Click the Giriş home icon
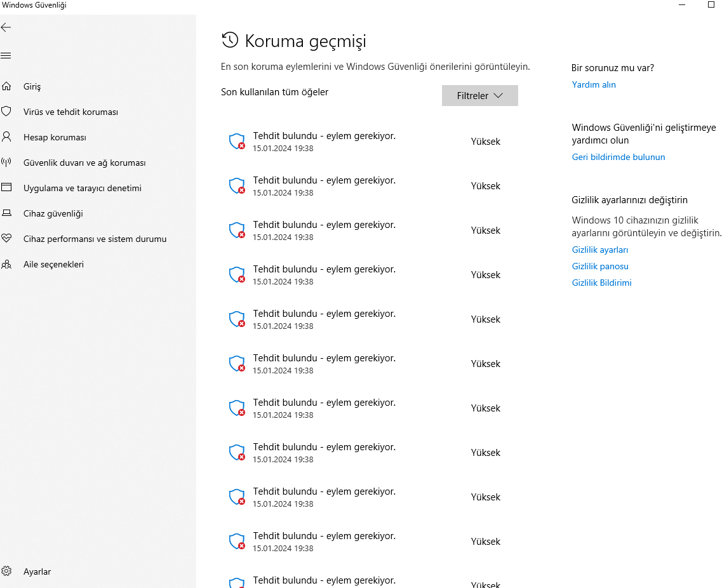 pyautogui.click(x=6, y=86)
